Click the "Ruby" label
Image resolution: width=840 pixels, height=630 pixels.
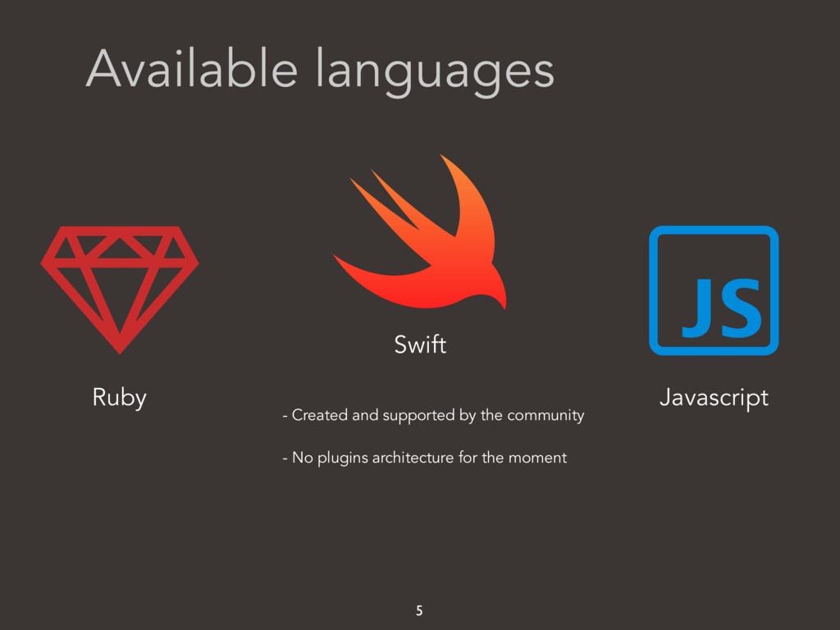pos(119,398)
